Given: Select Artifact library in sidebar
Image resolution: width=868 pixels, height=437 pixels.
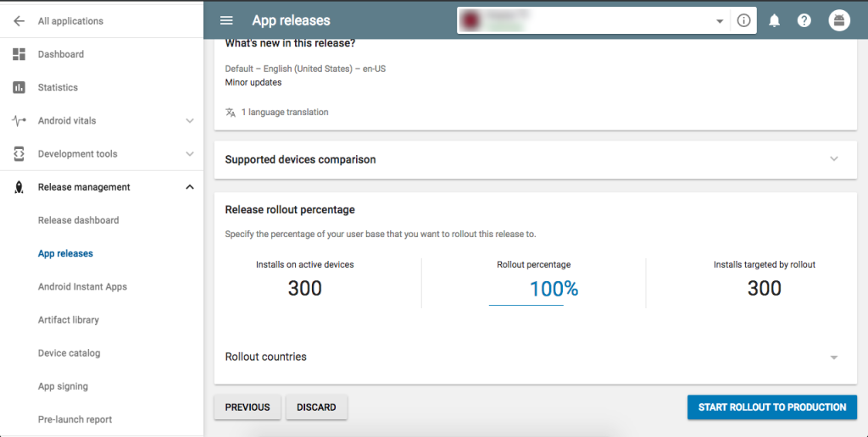Looking at the screenshot, I should pyautogui.click(x=68, y=320).
